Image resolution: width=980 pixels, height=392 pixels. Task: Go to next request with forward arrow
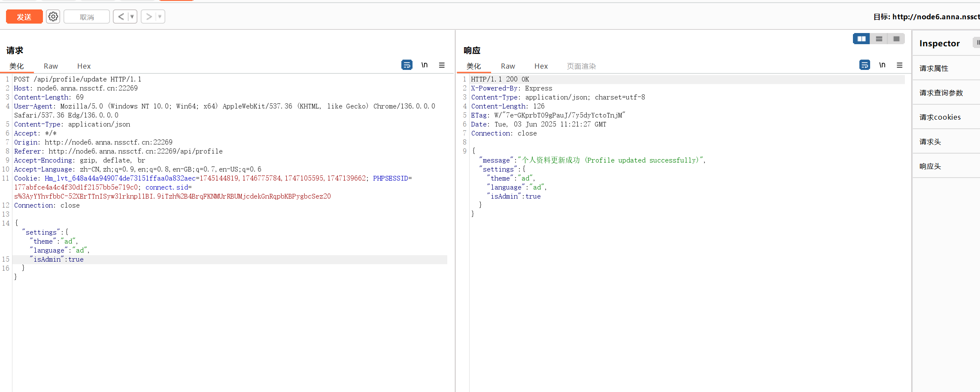(149, 17)
